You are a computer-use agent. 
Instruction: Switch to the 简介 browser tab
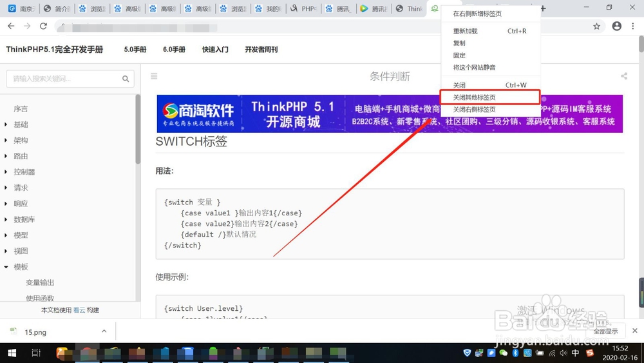coord(57,8)
